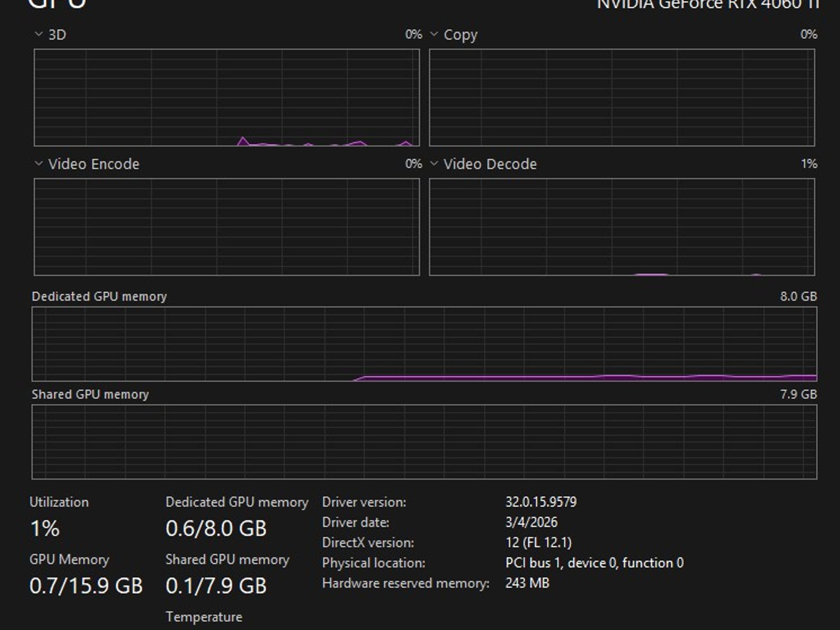Click the NVIDIA GeForce RTX 4060 Ti title
The image size is (840, 630).
click(708, 4)
